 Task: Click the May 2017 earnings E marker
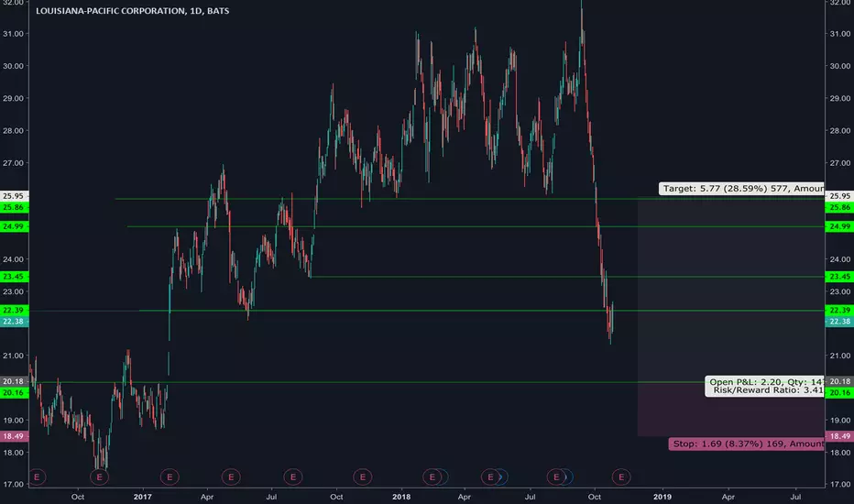[x=231, y=477]
